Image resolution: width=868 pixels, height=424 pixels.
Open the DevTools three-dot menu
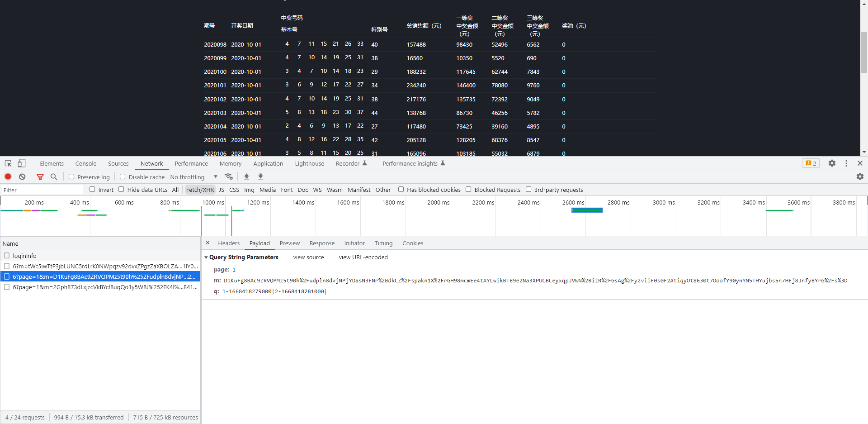pos(846,163)
